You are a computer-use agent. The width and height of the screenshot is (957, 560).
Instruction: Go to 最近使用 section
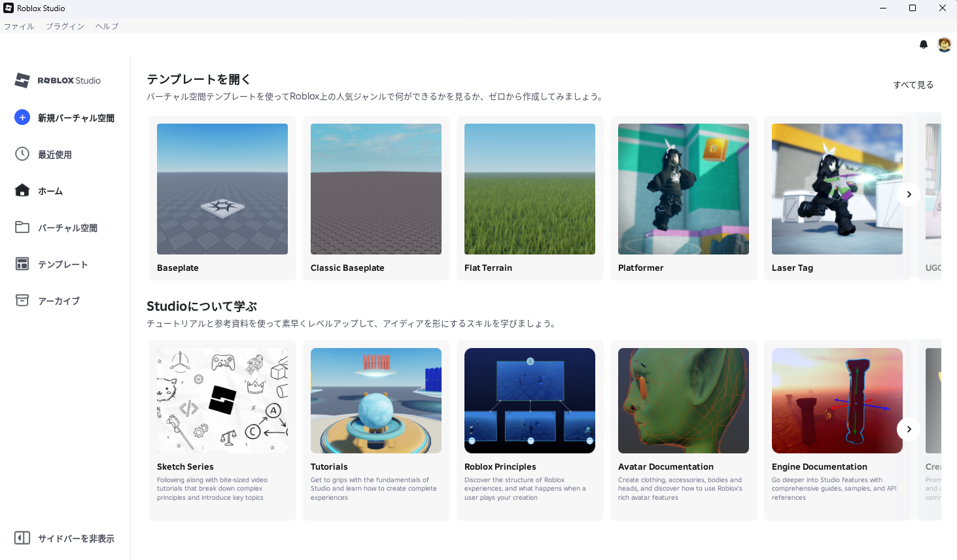click(x=55, y=154)
